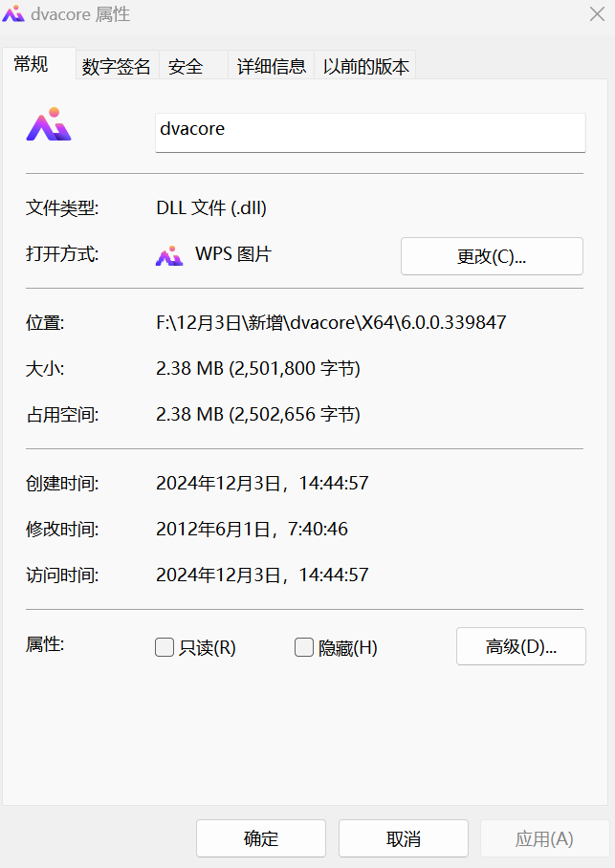
Task: Click the 大小: label
Action: [45, 368]
